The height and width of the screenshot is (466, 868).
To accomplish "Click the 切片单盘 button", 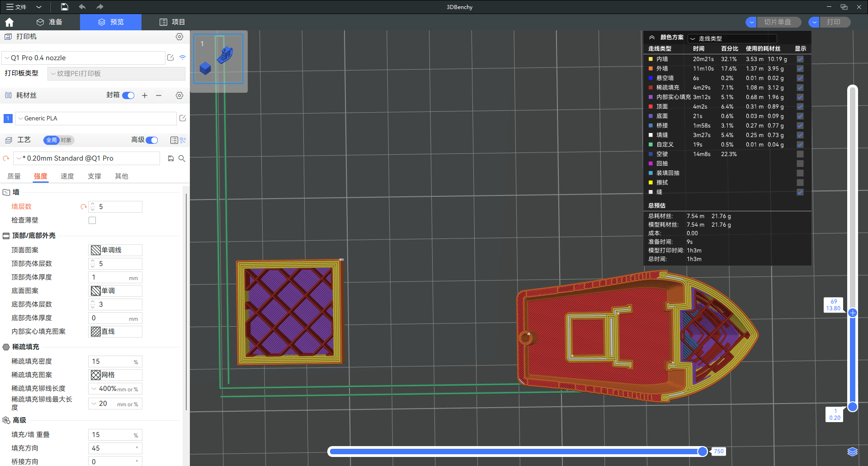I will [x=778, y=22].
